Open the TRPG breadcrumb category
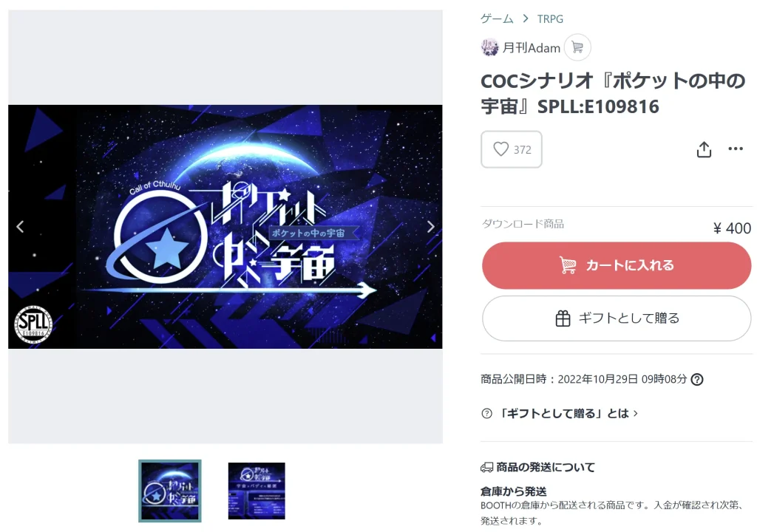The width and height of the screenshot is (757, 532). (550, 18)
